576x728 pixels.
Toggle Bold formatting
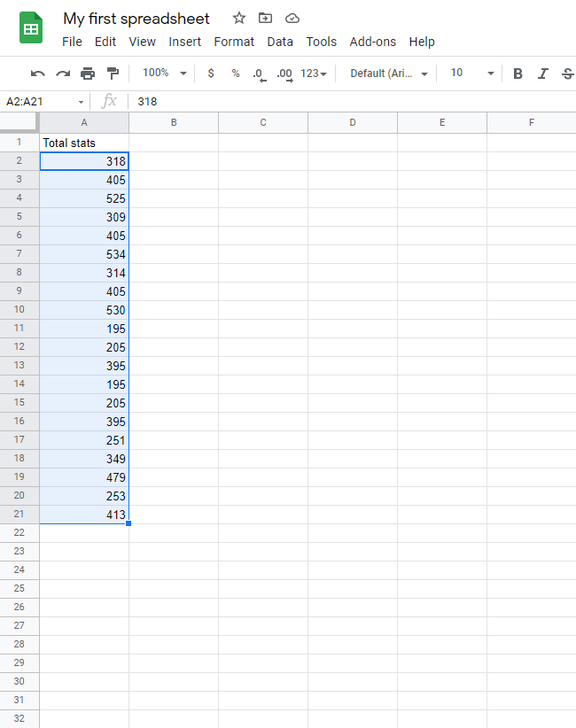[518, 74]
